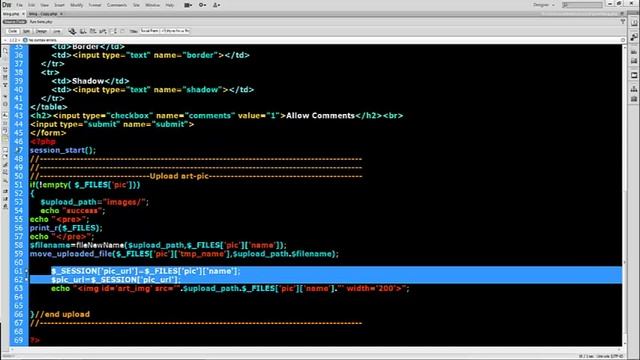Viewport: 640px width, 360px height.
Task: Select the Source Code button
Action: click(14, 22)
